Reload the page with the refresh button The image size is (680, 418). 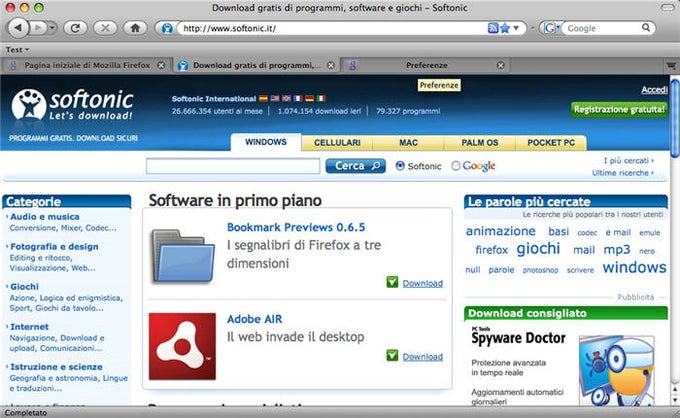click(x=75, y=28)
